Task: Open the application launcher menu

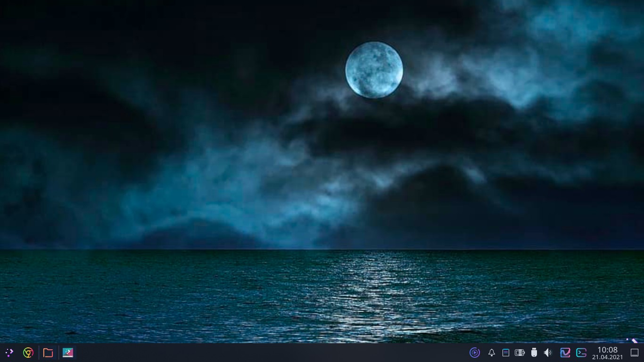Action: pos(9,353)
